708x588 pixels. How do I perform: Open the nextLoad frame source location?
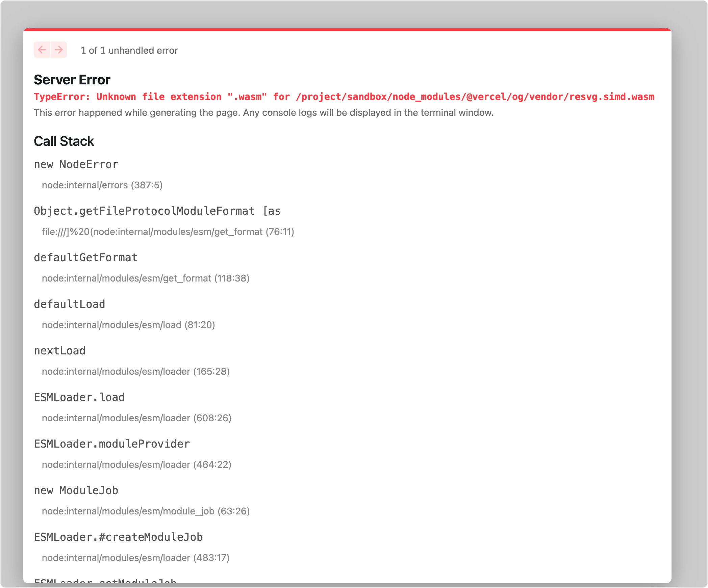135,371
